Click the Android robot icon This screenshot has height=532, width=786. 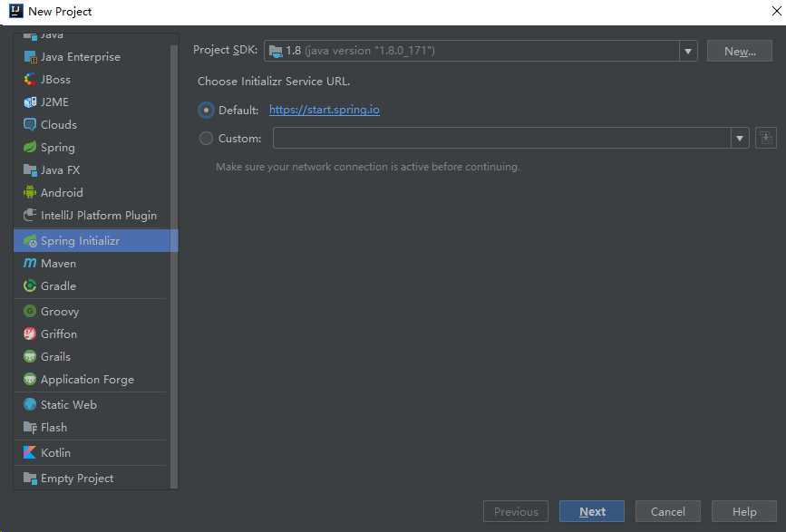click(x=30, y=192)
